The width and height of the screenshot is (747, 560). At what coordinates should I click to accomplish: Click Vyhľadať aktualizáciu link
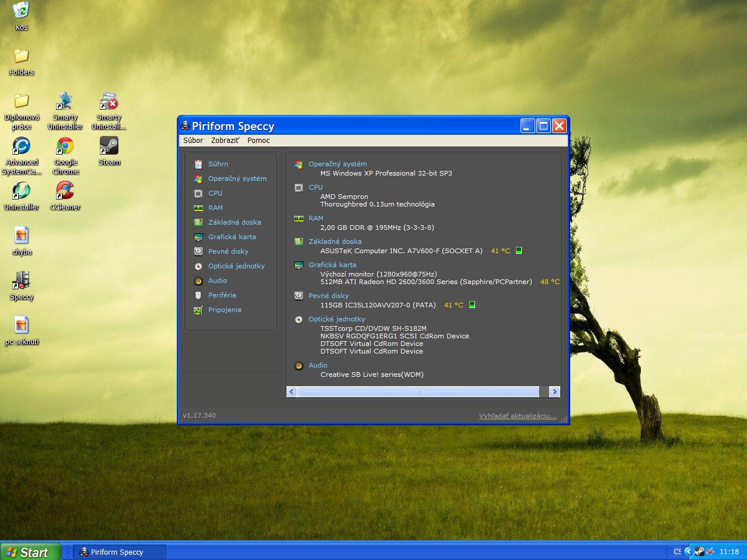pyautogui.click(x=518, y=416)
